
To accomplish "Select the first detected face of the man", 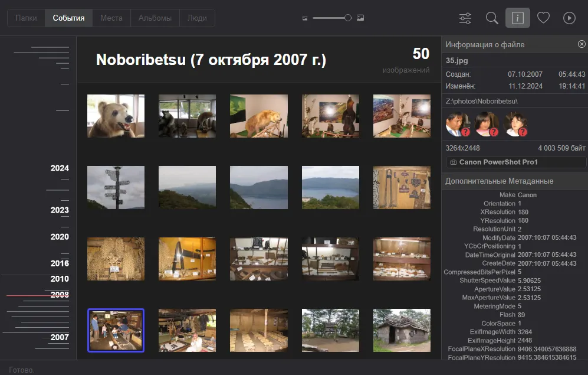I will [x=457, y=125].
